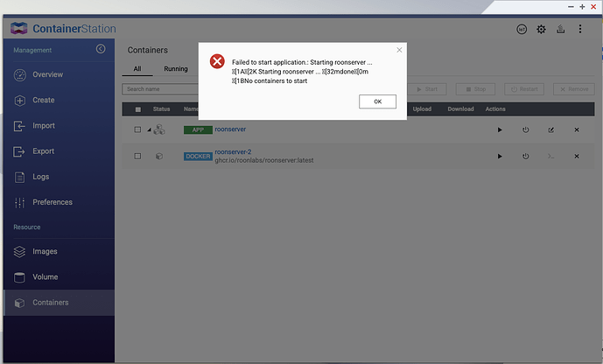Image resolution: width=603 pixels, height=364 pixels.
Task: Click the import/upload tray icon in the header
Action: (561, 29)
